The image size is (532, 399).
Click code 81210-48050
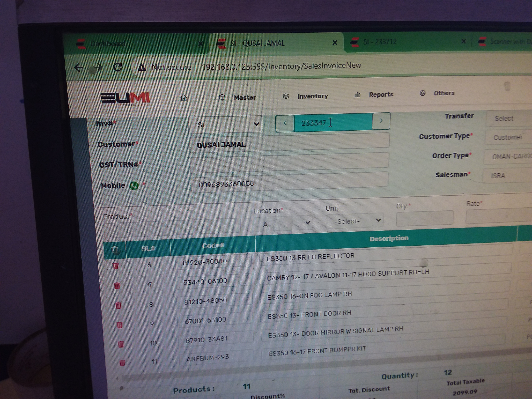pos(206,301)
